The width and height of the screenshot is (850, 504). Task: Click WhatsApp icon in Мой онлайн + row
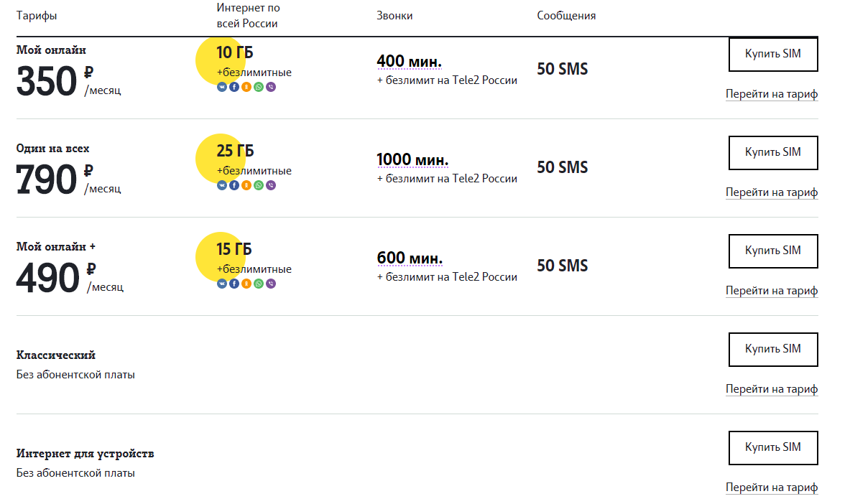(x=259, y=284)
